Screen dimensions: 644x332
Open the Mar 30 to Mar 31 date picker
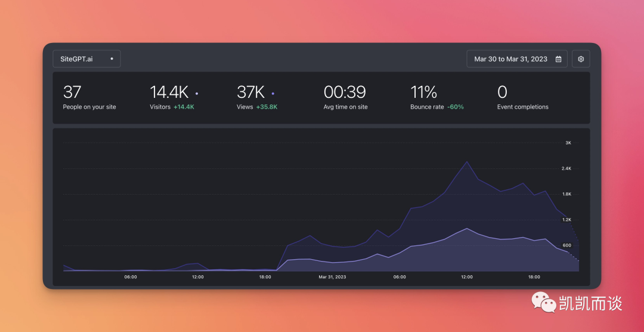516,59
